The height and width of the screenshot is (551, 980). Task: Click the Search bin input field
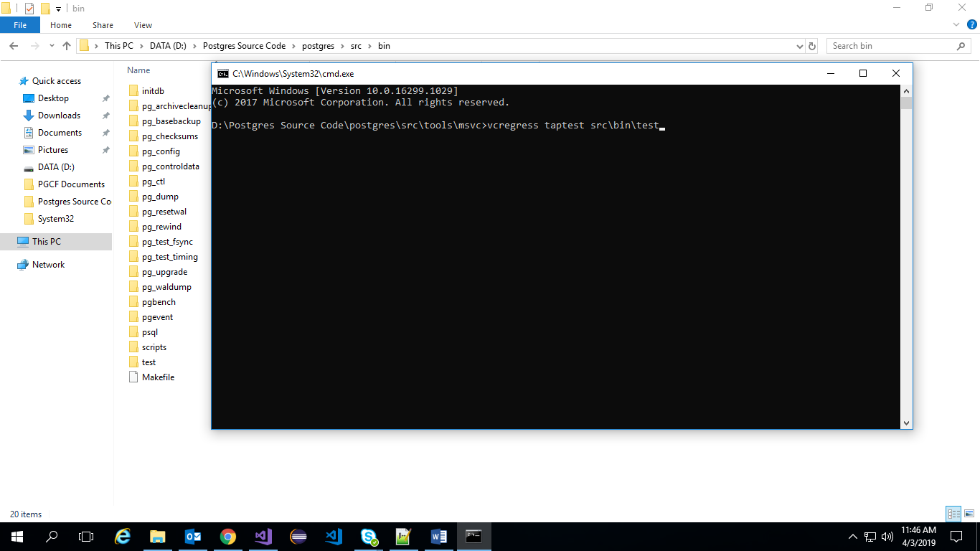[x=890, y=46]
